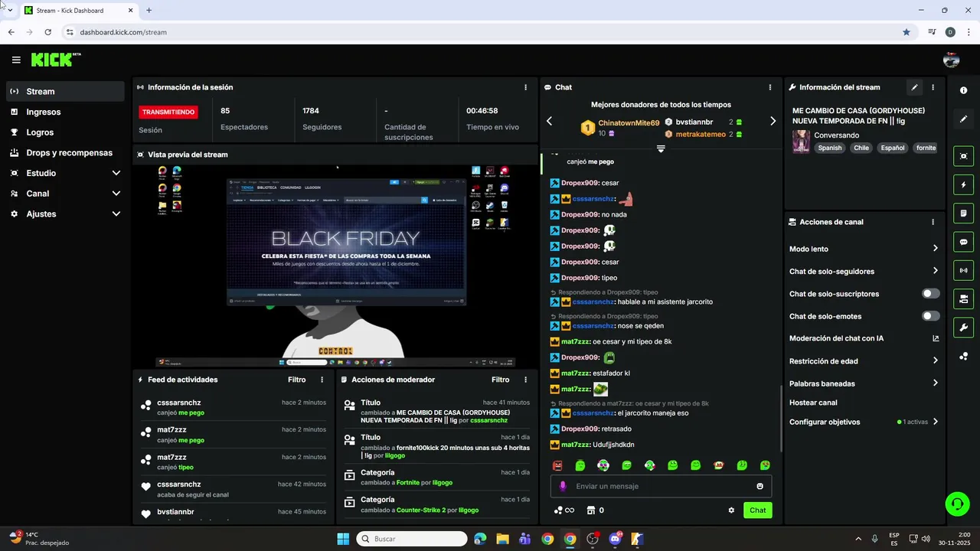The image size is (980, 551).
Task: Toggle Chat de solo-suscriptores switch
Action: 931,294
